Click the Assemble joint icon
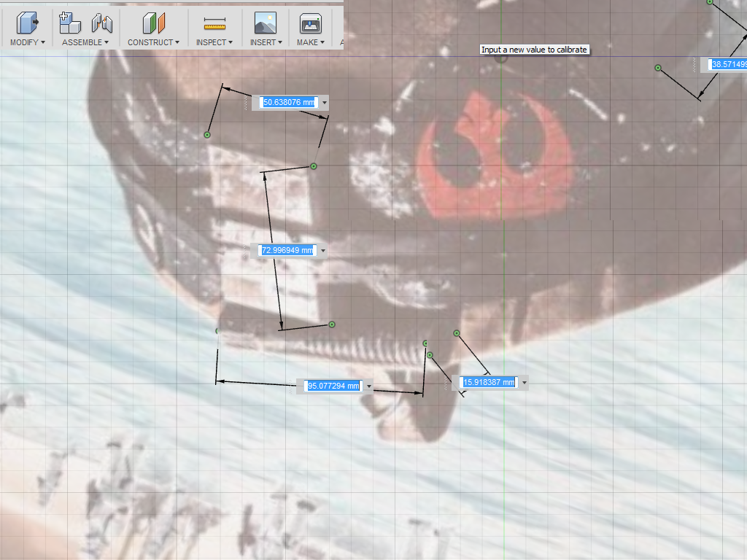 pos(102,23)
